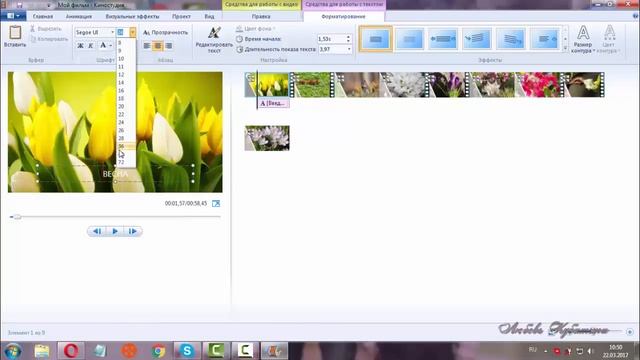Open the Форматирование text tools tab

(343, 16)
